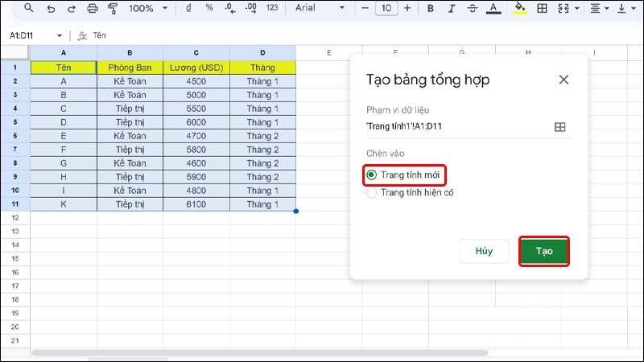Image resolution: width=644 pixels, height=362 pixels.
Task: Open the name box dropdown arrow
Action: coord(60,35)
